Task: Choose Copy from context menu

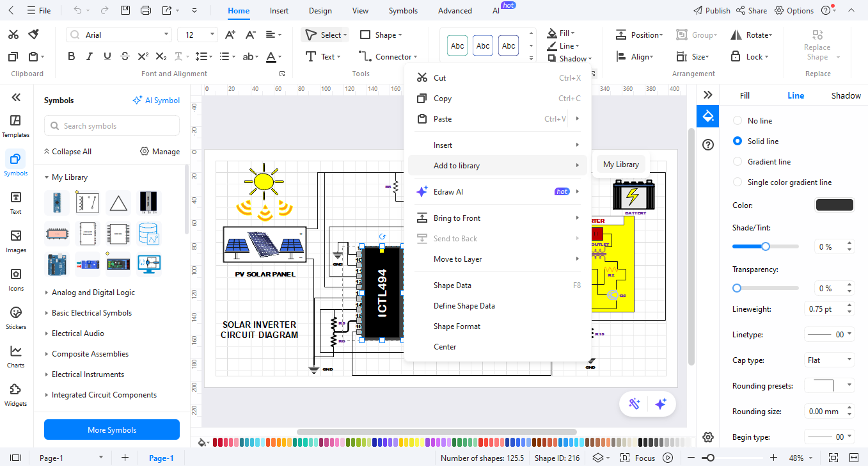Action: pos(498,99)
